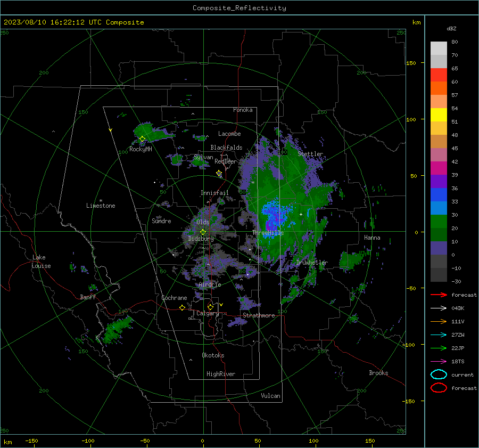Click the green echo cell south of Hanna

[351, 260]
